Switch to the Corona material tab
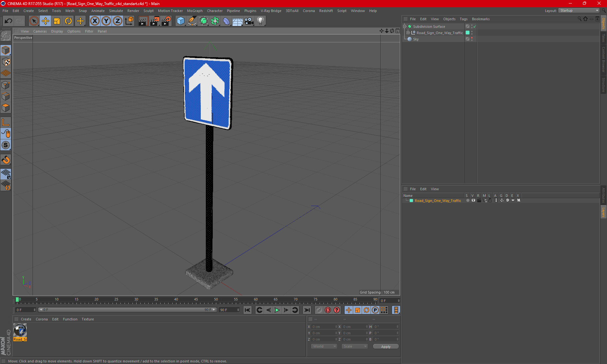 [x=42, y=319]
